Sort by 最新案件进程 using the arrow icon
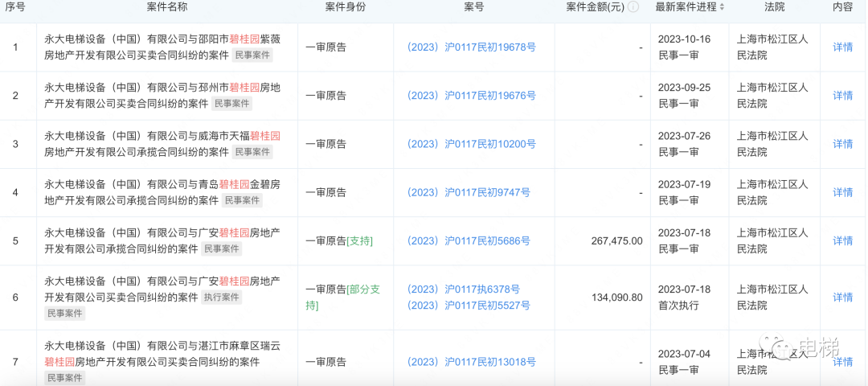868x386 pixels. [722, 8]
